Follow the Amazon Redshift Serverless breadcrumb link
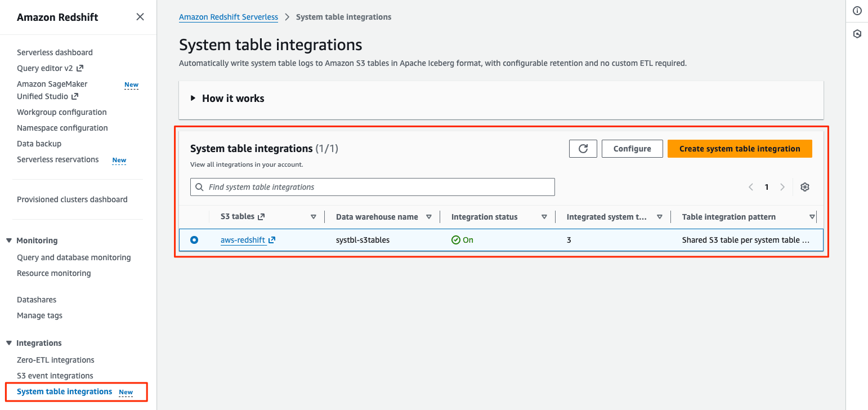The height and width of the screenshot is (410, 868). 229,17
